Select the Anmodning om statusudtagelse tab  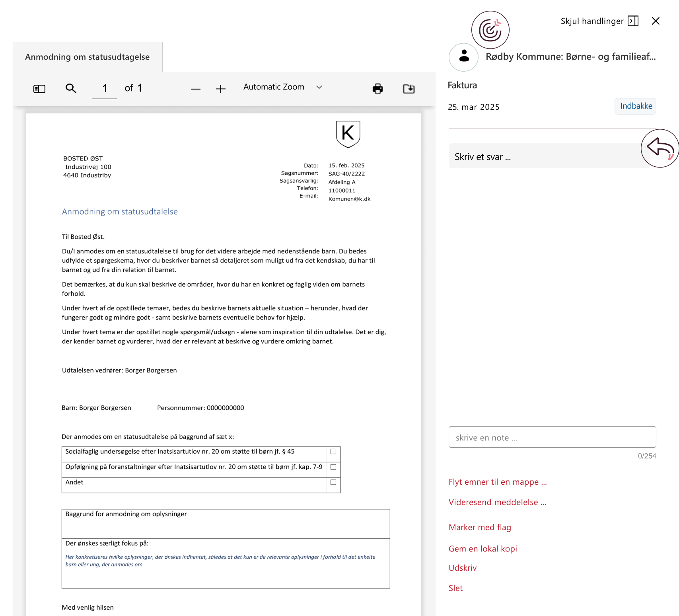(x=88, y=57)
